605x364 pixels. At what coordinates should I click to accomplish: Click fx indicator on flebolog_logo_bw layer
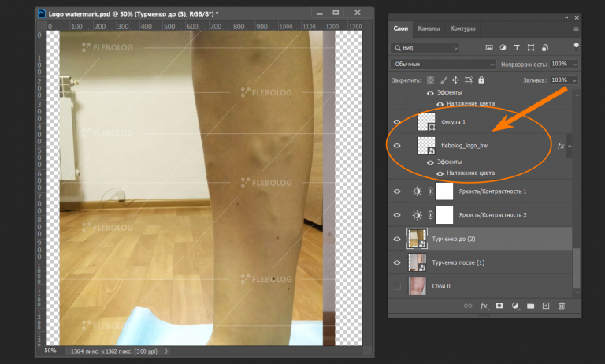[561, 146]
